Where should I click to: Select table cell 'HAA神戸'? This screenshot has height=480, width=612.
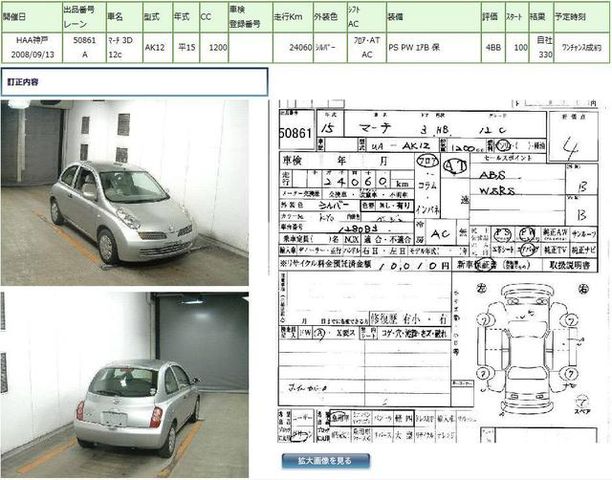(32, 40)
